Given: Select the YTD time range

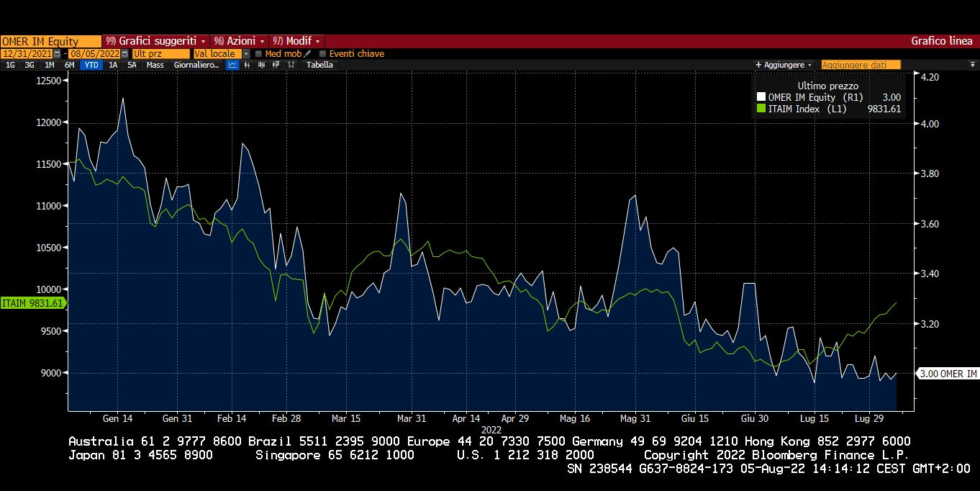Looking at the screenshot, I should click(x=91, y=65).
